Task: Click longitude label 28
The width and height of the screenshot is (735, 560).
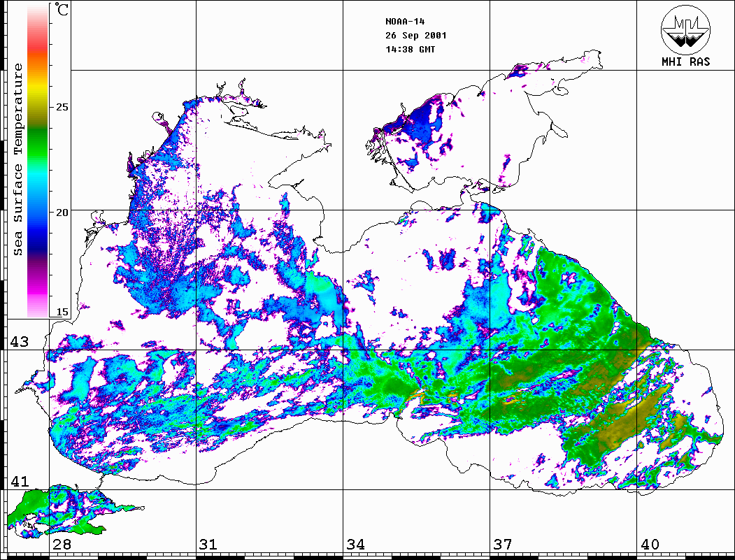Action: (x=62, y=544)
